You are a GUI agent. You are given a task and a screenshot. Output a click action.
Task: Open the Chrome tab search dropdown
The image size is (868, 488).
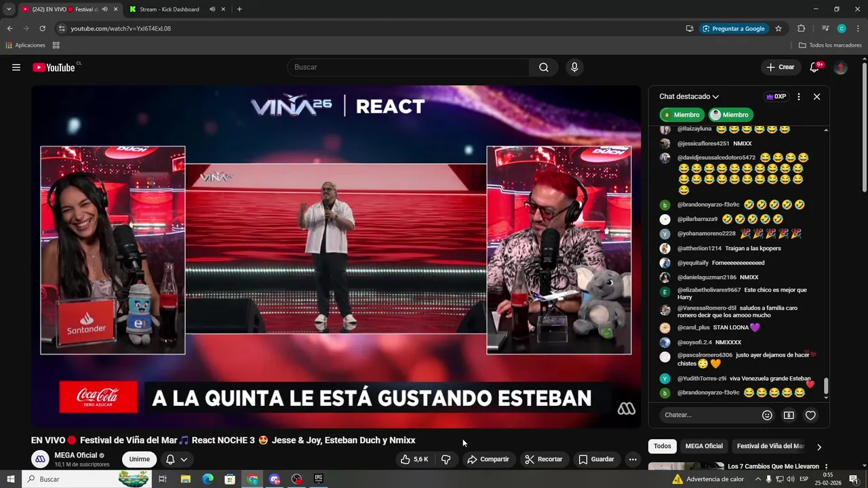[9, 9]
